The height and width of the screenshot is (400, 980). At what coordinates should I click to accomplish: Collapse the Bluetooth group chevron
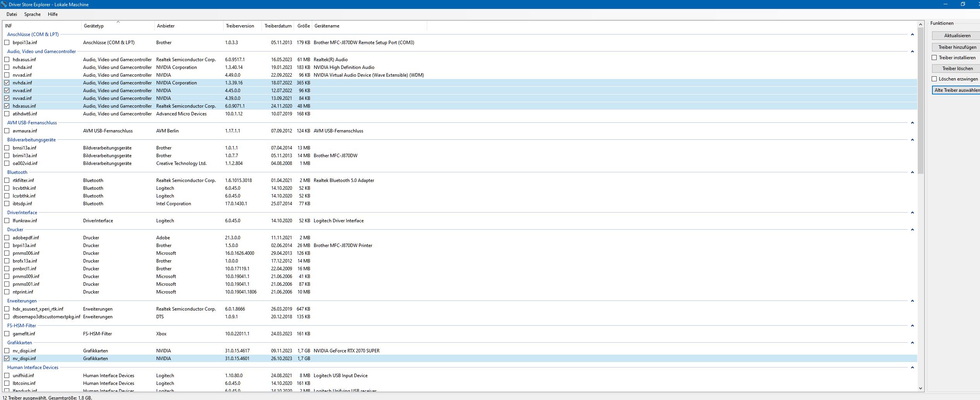pos(912,172)
